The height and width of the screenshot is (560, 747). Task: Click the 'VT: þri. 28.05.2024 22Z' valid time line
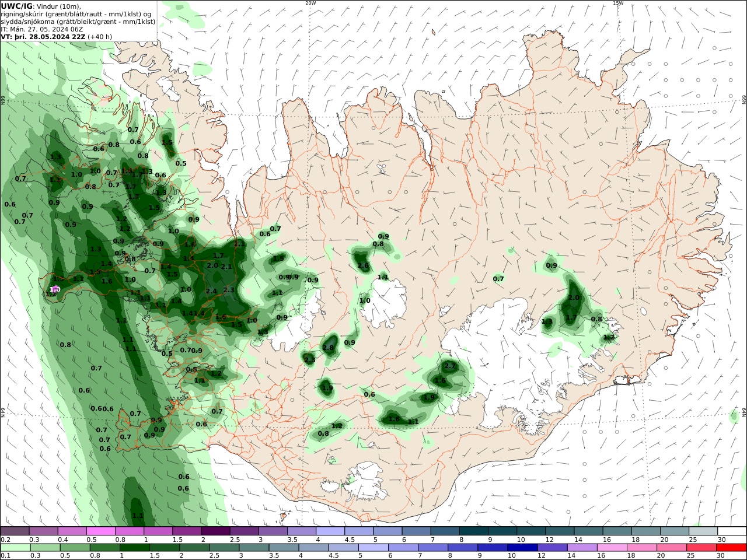[x=57, y=37]
